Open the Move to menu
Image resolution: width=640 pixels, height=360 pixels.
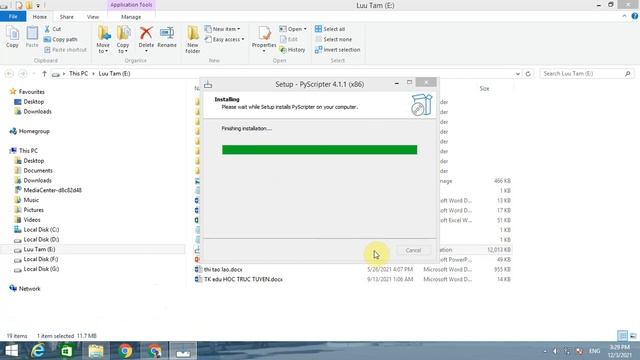point(103,40)
